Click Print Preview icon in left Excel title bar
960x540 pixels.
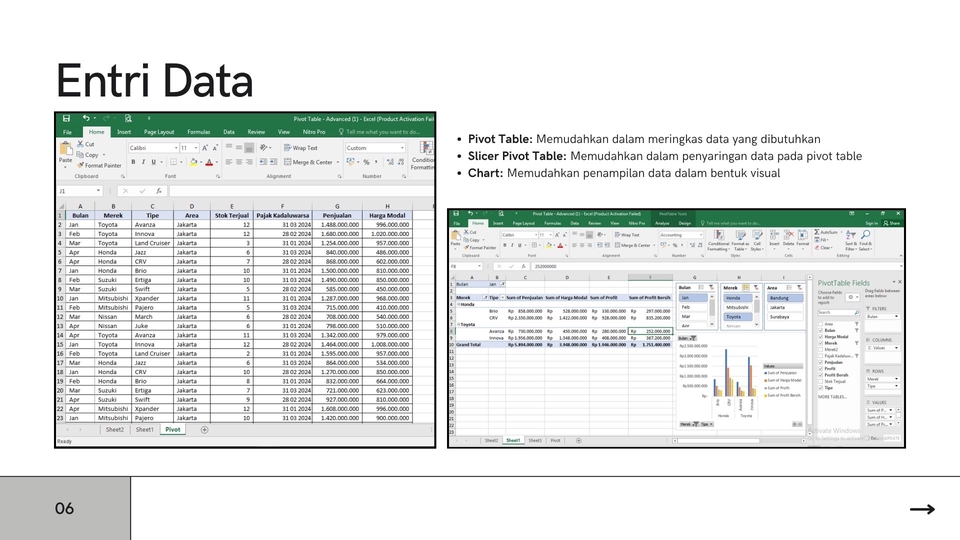pyautogui.click(x=128, y=118)
